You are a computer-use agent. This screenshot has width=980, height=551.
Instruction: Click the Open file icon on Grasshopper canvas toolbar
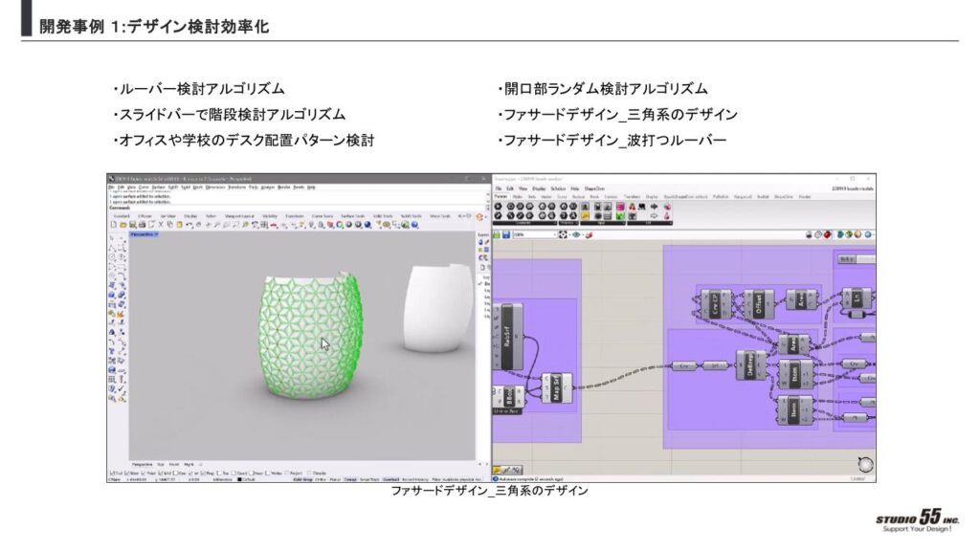[497, 235]
